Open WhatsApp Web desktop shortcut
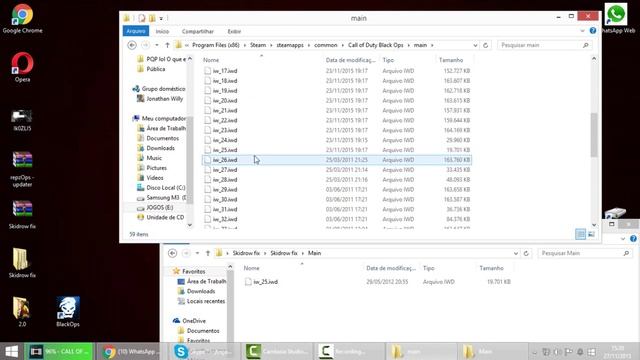 coord(616,18)
